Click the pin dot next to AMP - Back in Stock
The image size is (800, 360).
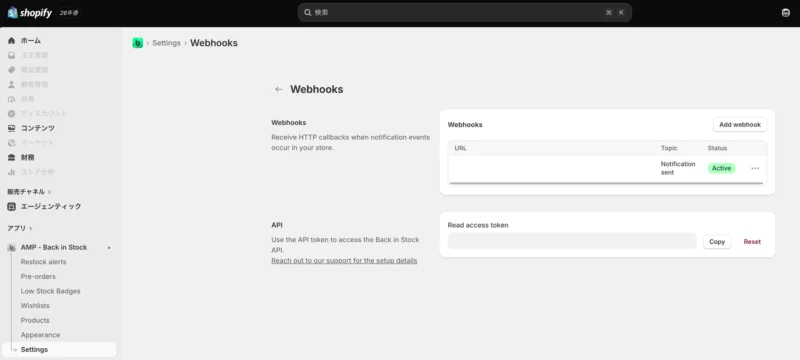click(x=109, y=248)
